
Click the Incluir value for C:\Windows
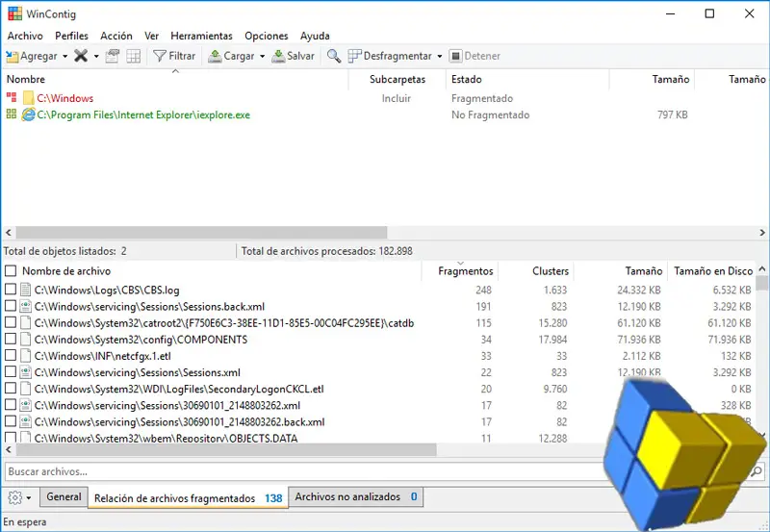tap(397, 98)
